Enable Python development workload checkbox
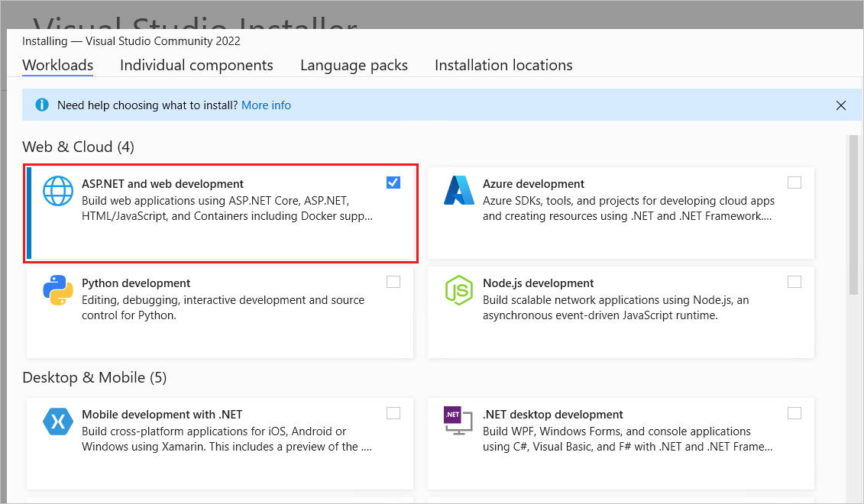 (393, 281)
